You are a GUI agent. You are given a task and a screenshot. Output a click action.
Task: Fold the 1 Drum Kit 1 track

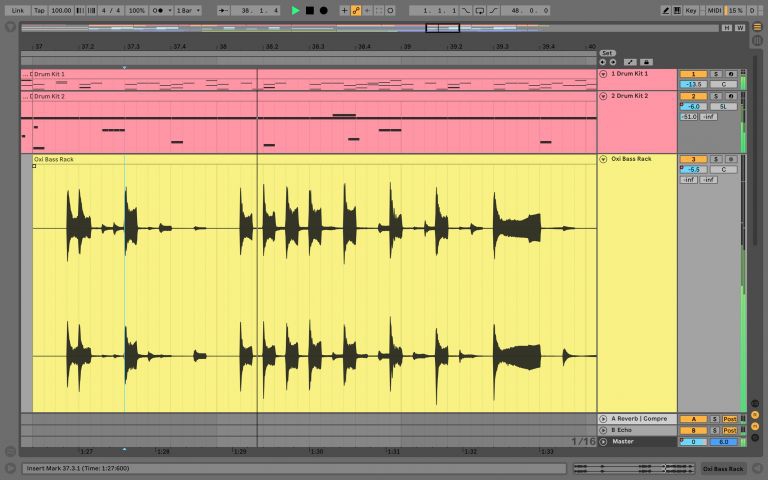[603, 74]
